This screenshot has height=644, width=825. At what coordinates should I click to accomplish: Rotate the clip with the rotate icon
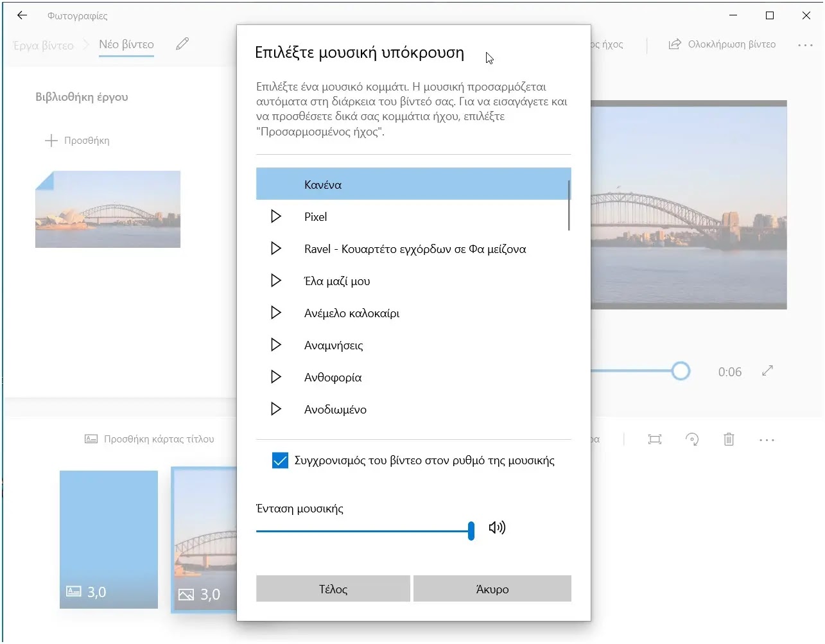[692, 439]
